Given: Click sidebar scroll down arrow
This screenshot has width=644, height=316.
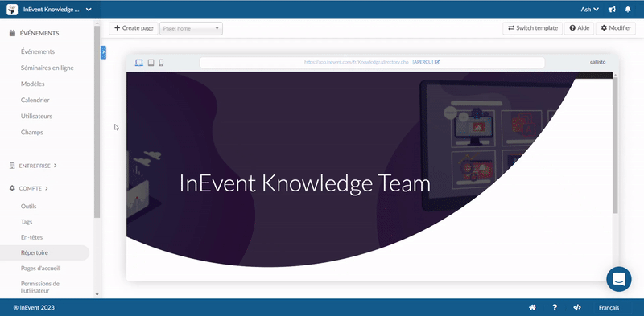Looking at the screenshot, I should coord(97,294).
